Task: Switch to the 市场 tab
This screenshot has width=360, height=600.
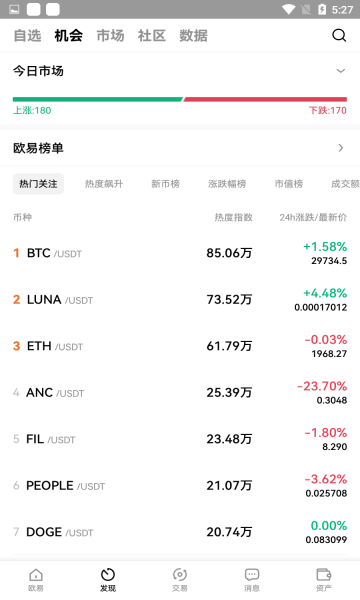Action: [110, 36]
